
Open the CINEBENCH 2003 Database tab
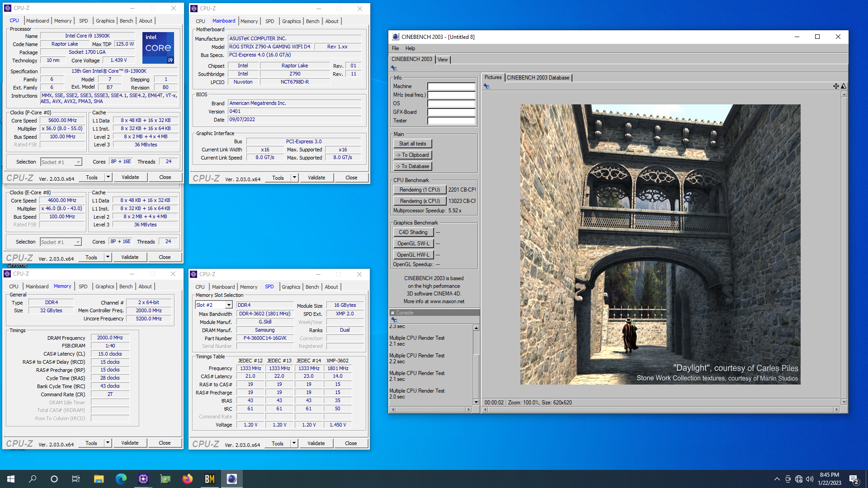click(538, 78)
